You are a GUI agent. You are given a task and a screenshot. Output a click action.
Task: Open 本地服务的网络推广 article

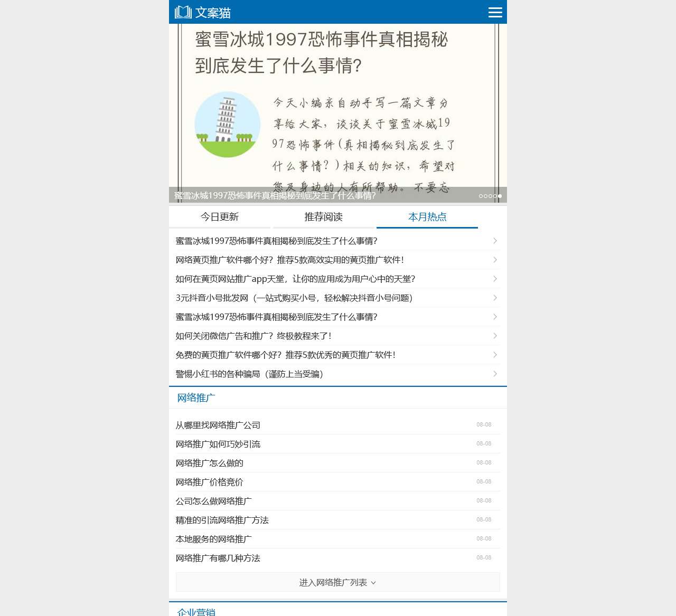213,539
